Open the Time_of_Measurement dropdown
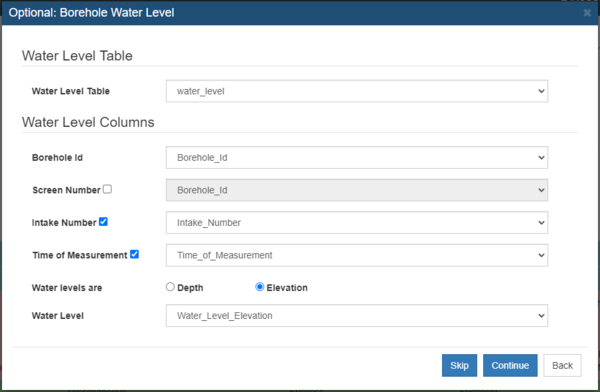 (357, 255)
